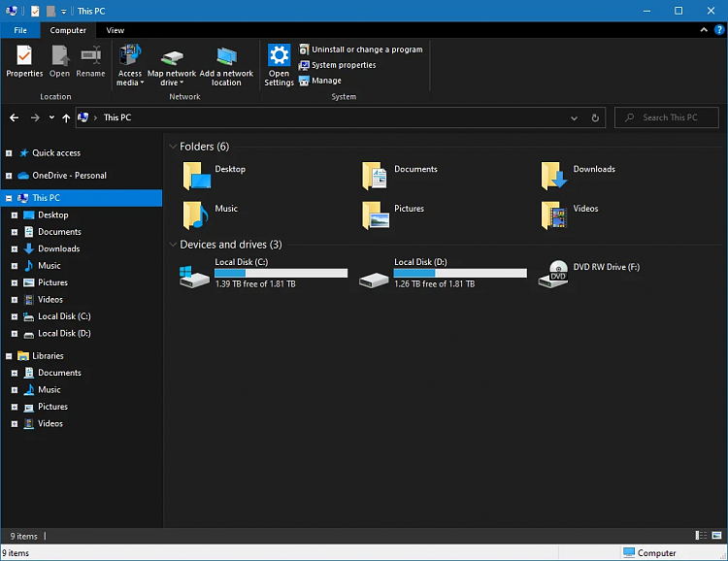Select Music under Libraries
The image size is (728, 561).
click(x=50, y=389)
